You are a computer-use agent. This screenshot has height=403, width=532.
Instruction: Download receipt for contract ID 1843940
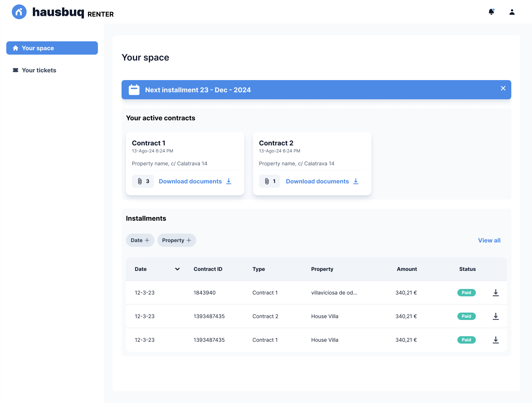tap(496, 293)
